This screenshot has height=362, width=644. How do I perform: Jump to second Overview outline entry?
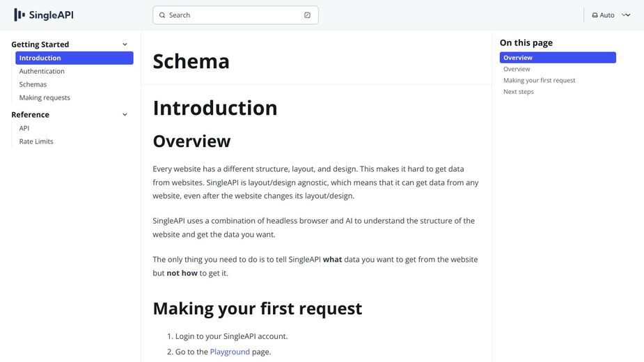tap(517, 69)
